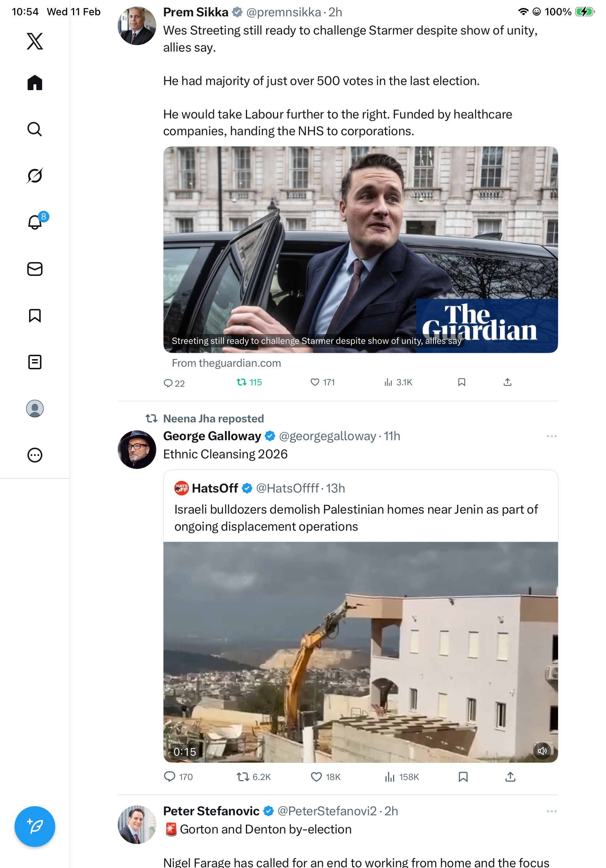
Task: Open Notifications with 8 badge
Action: click(35, 222)
